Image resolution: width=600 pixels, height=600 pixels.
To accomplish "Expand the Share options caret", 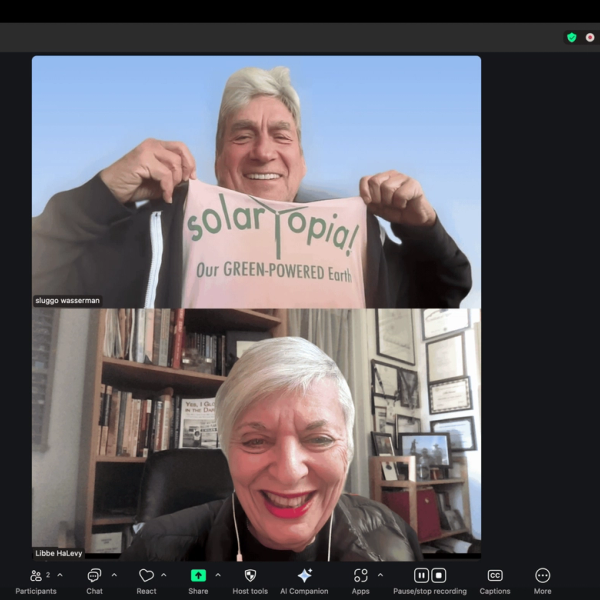I will click(218, 575).
